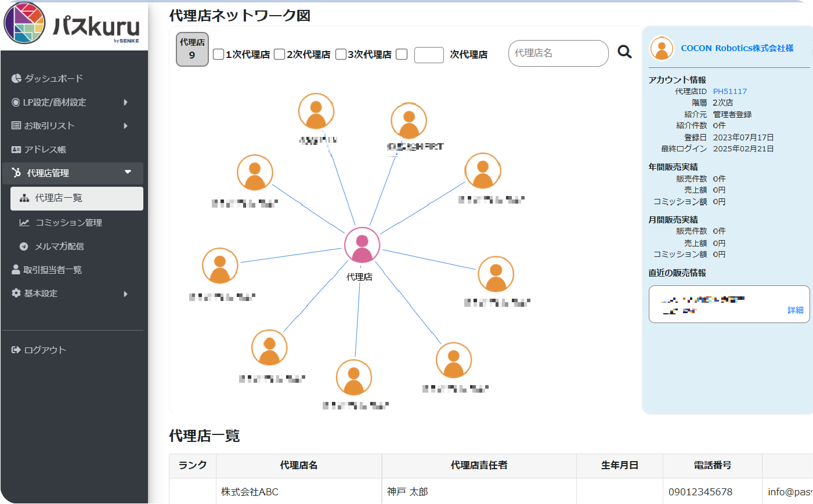Click ログアウト to sign out

tap(45, 350)
